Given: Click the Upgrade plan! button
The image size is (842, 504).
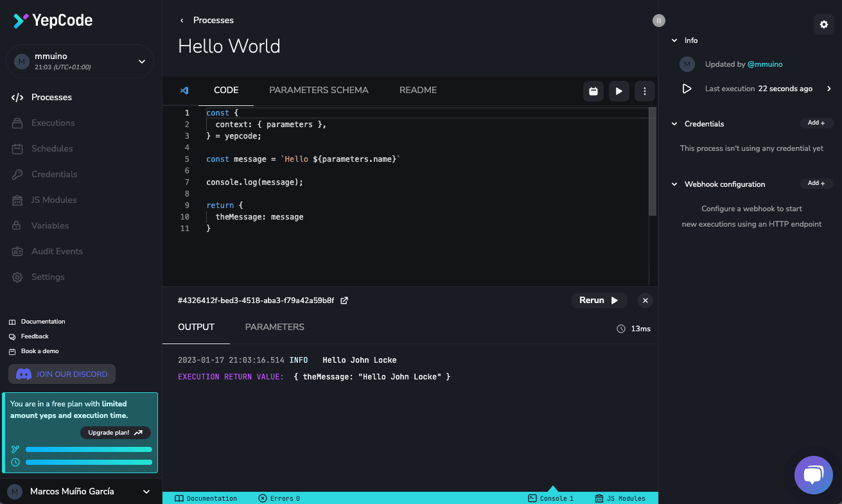Looking at the screenshot, I should [x=116, y=433].
